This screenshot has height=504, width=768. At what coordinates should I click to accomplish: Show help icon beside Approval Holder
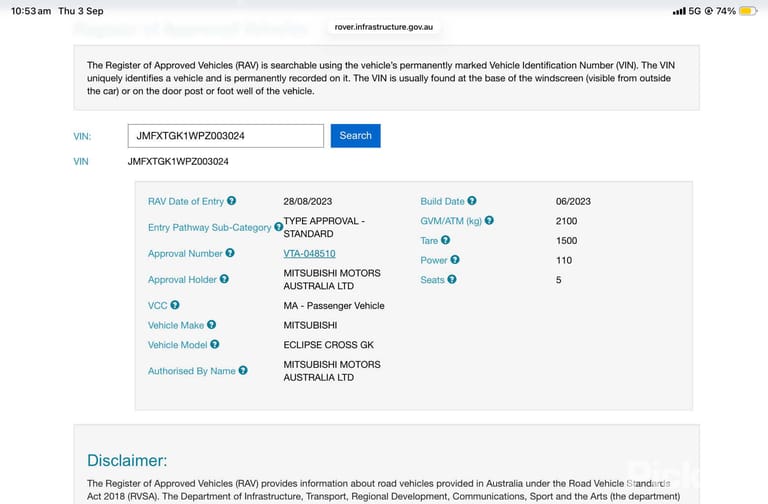pos(224,279)
